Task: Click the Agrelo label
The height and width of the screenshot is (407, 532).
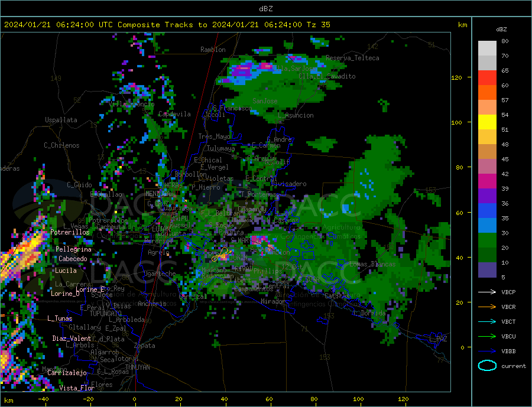Action: tap(158, 252)
